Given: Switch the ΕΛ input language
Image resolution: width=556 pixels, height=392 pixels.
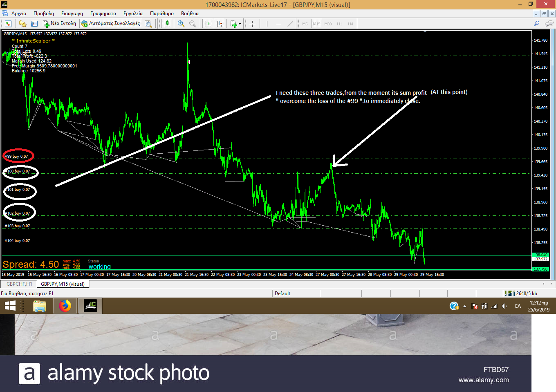Looking at the screenshot, I should [518, 306].
